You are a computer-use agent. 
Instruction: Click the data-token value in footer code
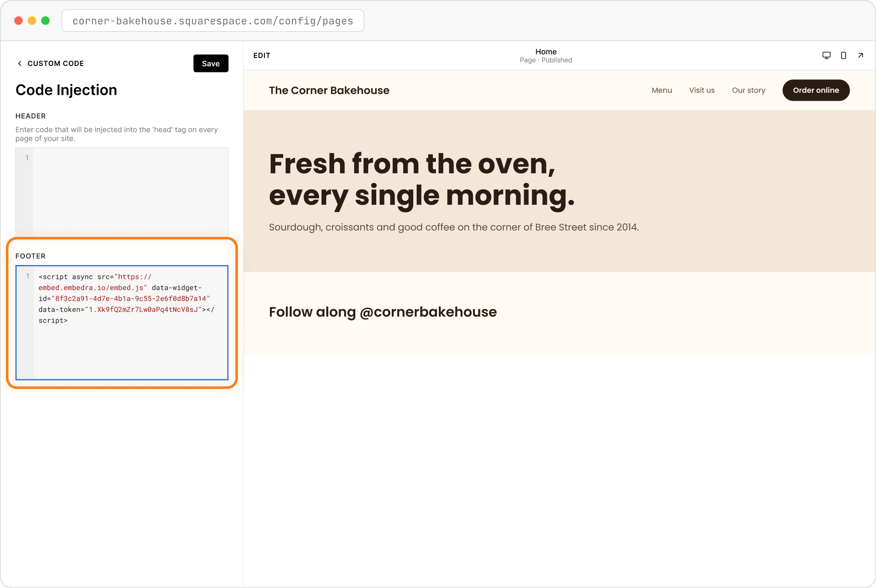point(143,310)
